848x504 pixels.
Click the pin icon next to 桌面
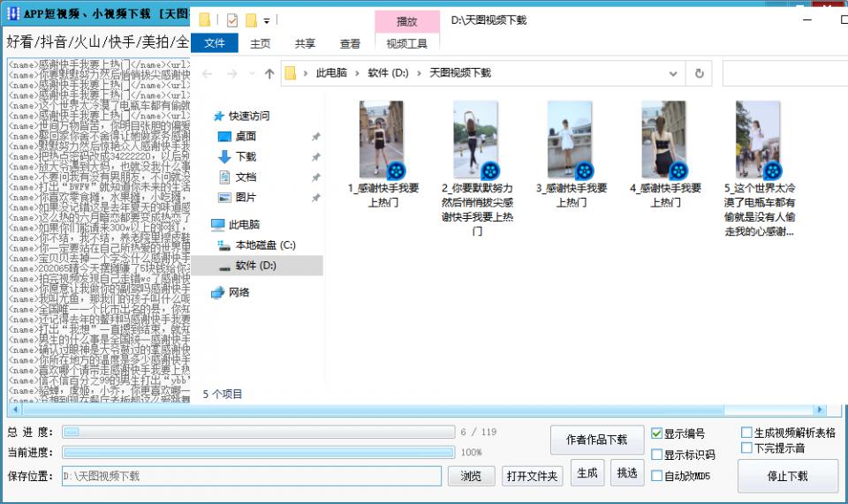[316, 137]
